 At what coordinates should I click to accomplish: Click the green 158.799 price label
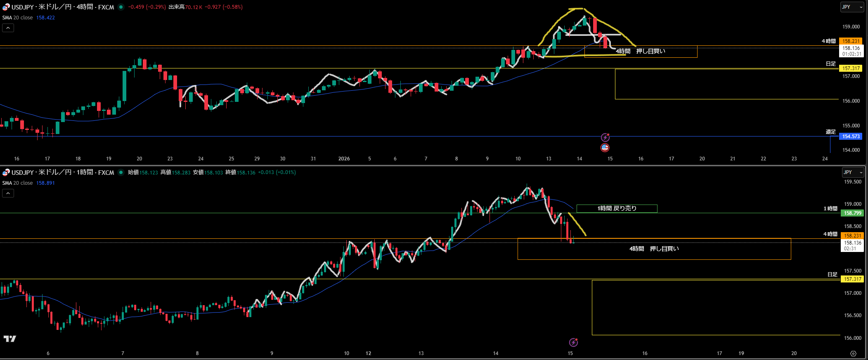tap(852, 213)
